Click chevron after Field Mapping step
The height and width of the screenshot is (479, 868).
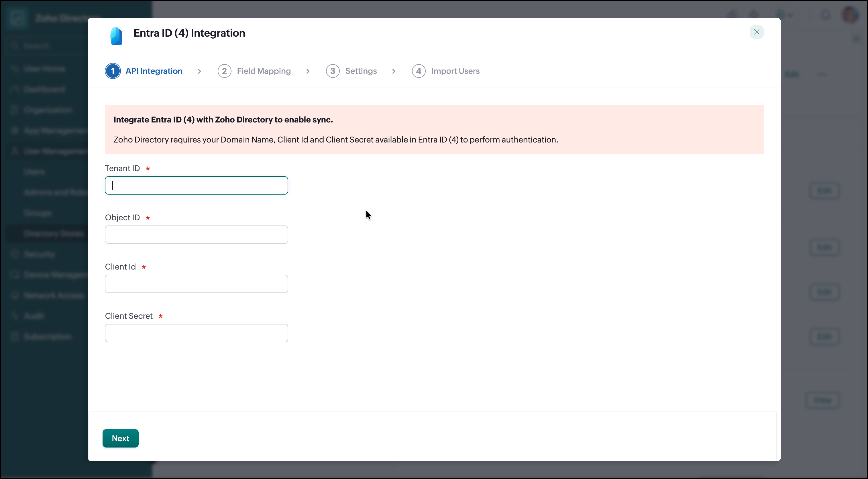308,71
